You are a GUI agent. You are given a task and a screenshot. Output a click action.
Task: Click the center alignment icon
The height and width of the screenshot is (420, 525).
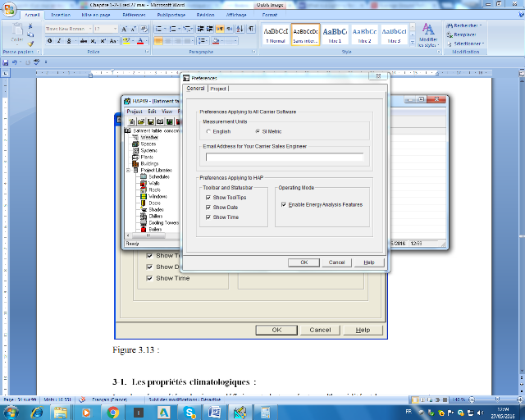click(168, 41)
